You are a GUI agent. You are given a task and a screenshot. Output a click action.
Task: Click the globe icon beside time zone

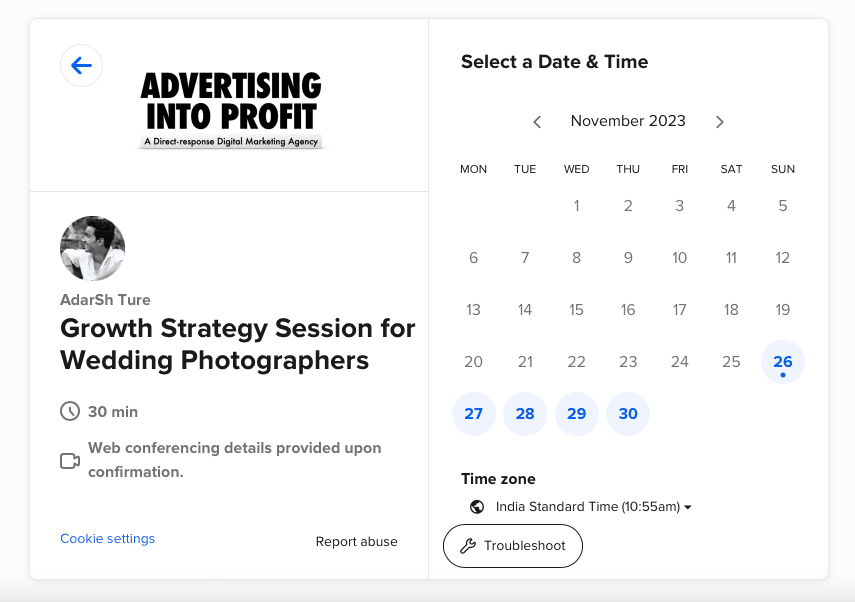(x=477, y=507)
